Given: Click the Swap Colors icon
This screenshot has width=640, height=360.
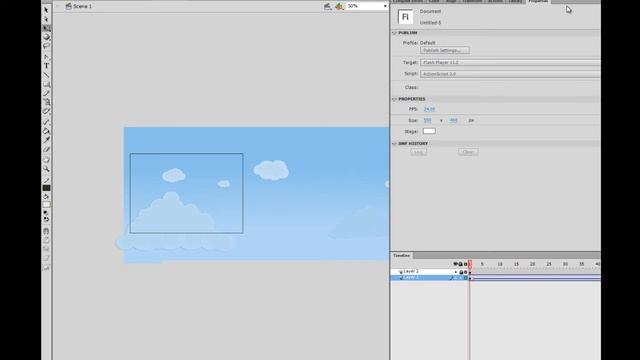Looking at the screenshot, I should click(x=47, y=220).
